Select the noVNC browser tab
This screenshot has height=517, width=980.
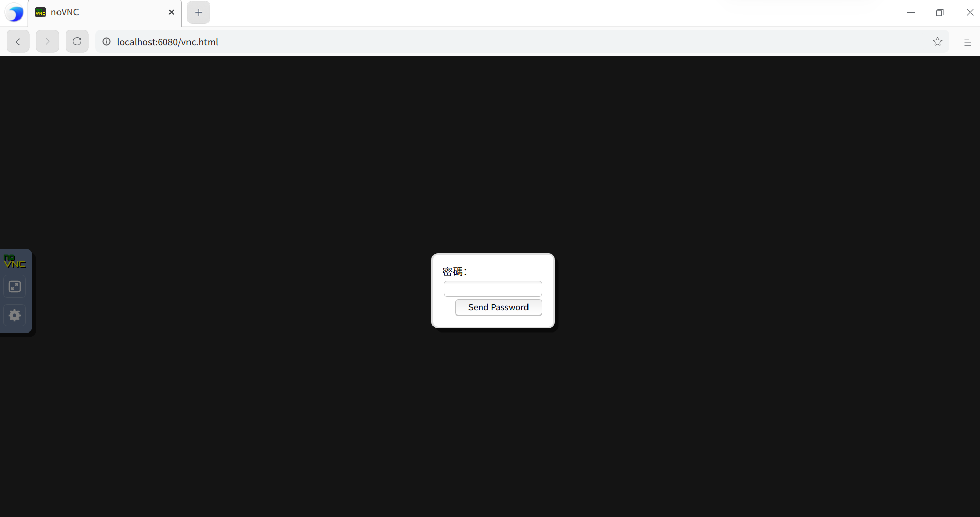(92, 12)
